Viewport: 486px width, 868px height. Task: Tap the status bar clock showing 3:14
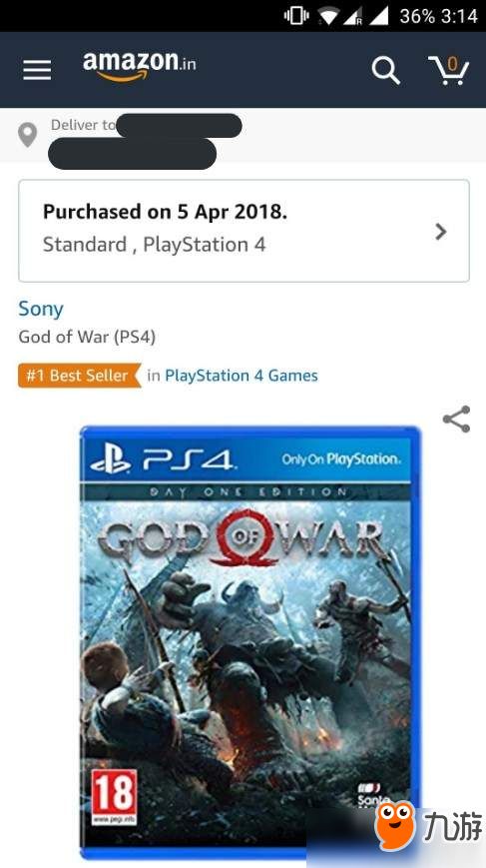click(459, 16)
